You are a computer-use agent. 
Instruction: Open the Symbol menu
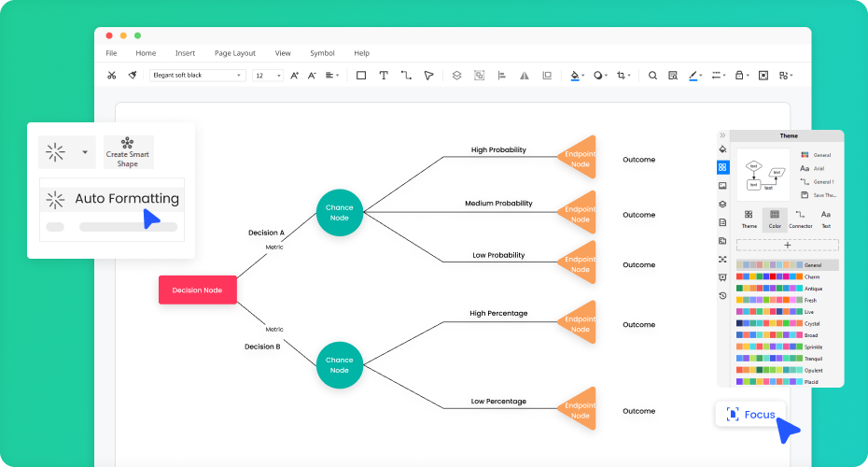click(322, 53)
